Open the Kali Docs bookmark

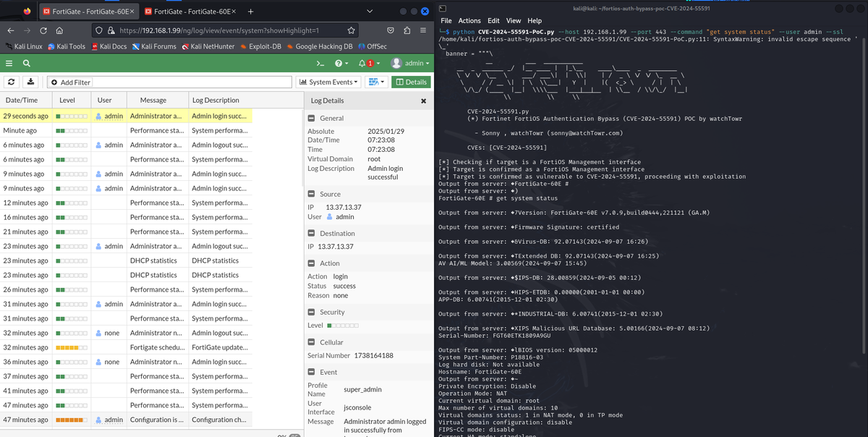(109, 46)
